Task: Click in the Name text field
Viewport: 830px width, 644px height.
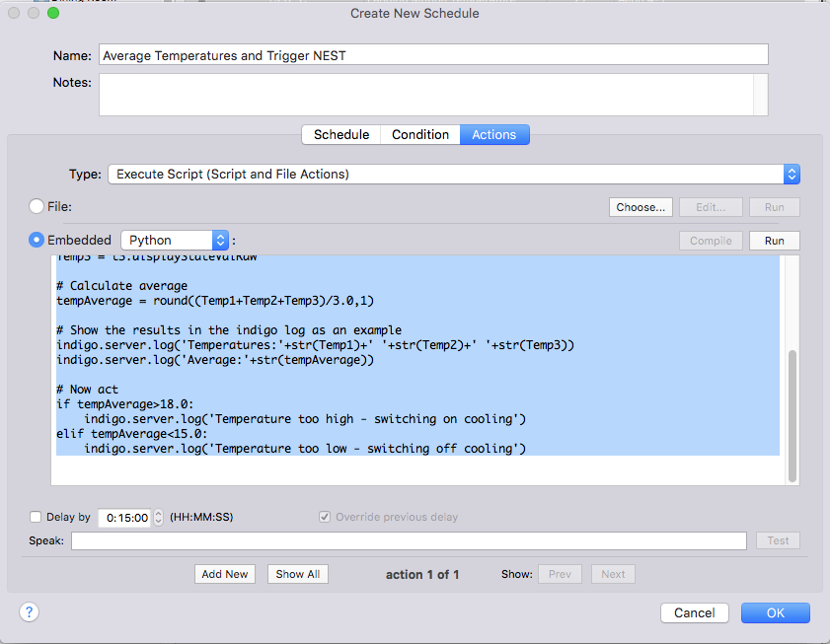Action: pos(433,55)
